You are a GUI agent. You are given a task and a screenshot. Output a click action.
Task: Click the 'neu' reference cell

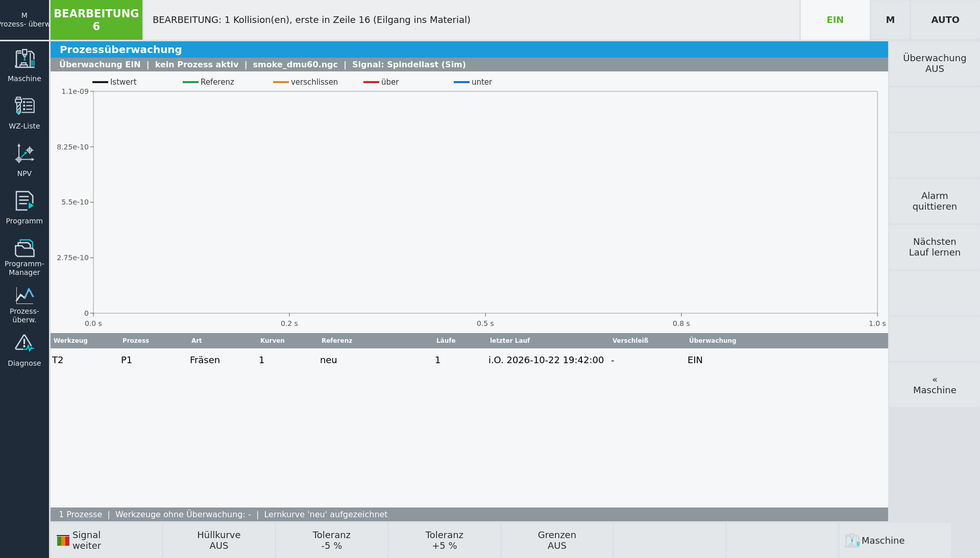[x=329, y=360]
